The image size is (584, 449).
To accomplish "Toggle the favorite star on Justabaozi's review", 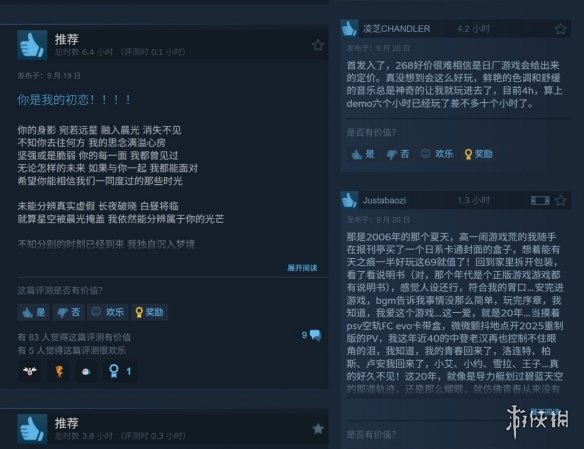I will 561,201.
